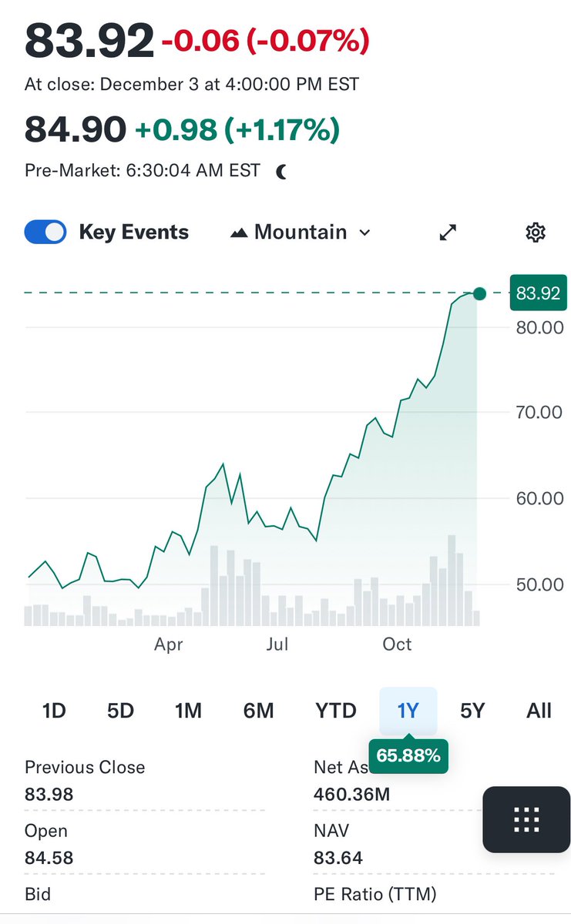This screenshot has height=924, width=571.
Task: Click the pre-market moon icon
Action: point(281,171)
